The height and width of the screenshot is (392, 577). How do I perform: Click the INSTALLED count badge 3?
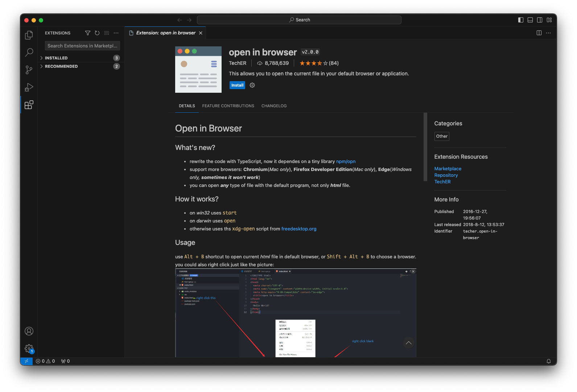tap(116, 58)
